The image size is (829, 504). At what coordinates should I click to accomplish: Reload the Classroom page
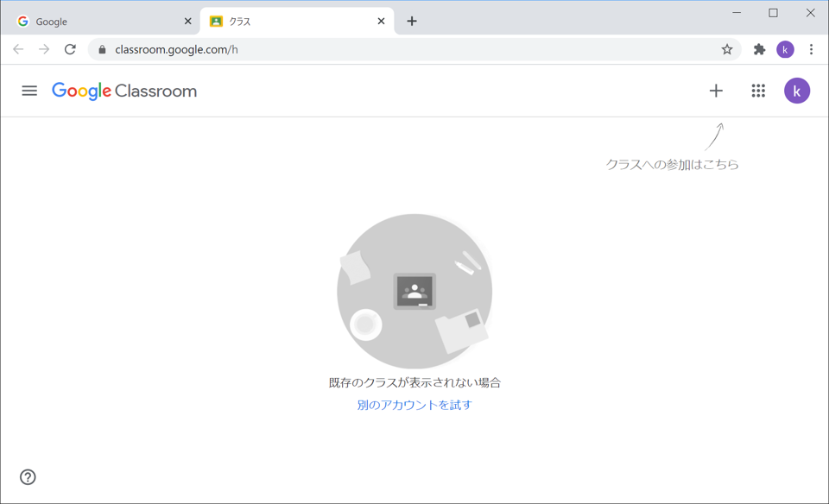point(70,49)
